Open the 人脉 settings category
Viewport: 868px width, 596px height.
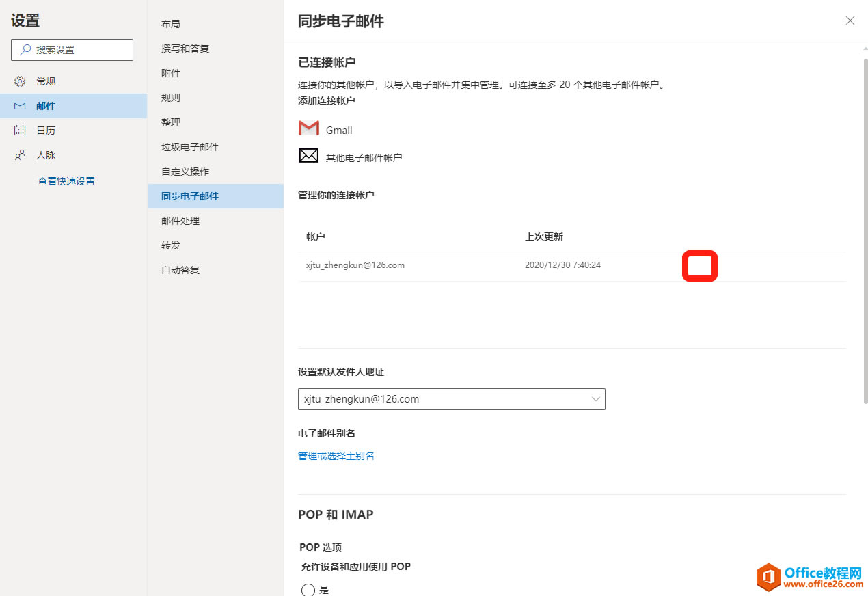73,155
